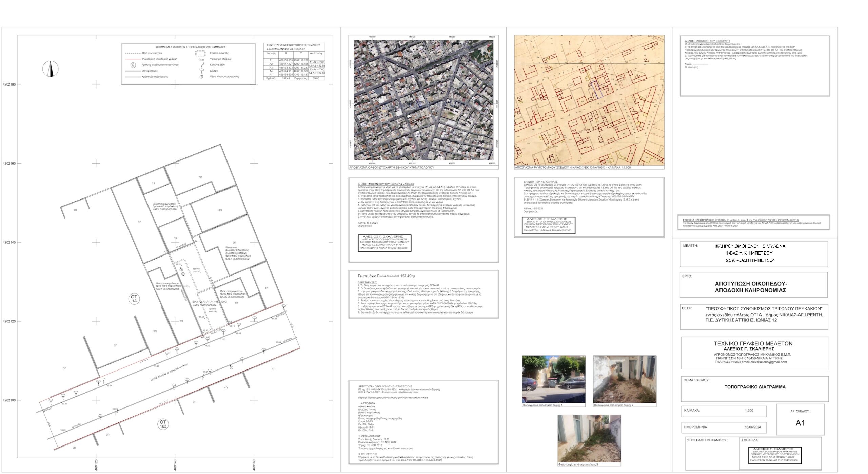Click the OT 163 block number circle

click(x=163, y=424)
